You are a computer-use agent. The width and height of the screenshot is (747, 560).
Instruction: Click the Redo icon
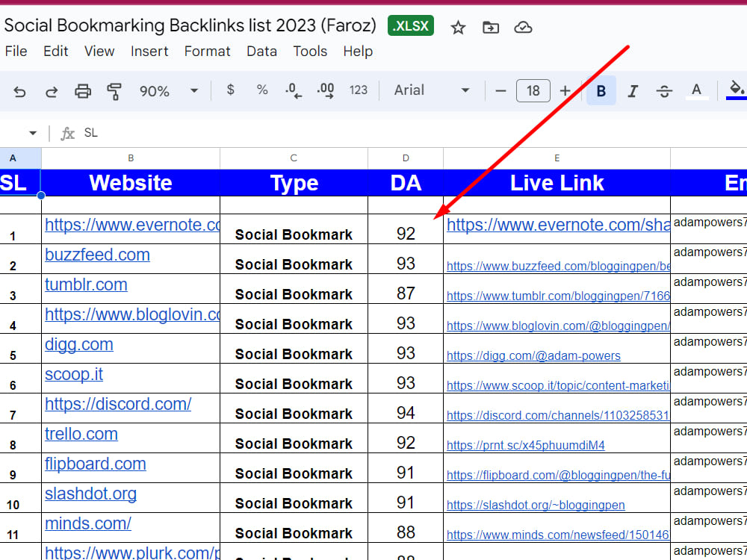click(x=52, y=91)
